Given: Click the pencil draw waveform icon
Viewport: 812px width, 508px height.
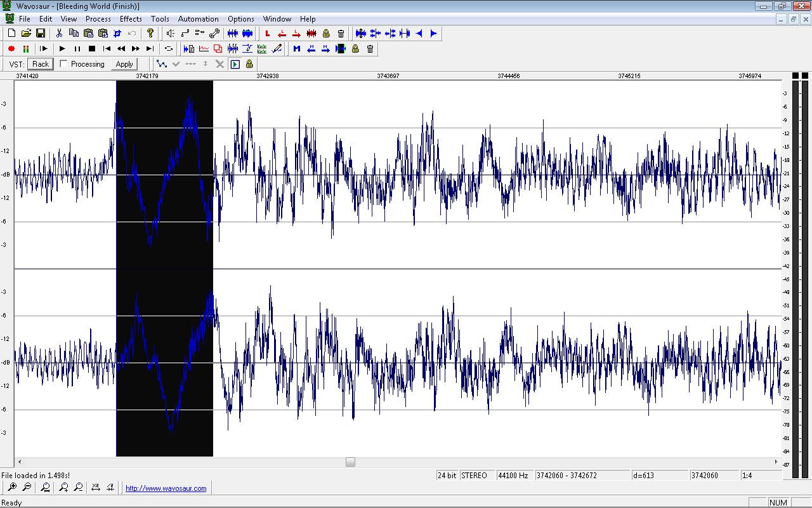Looking at the screenshot, I should pos(277,49).
